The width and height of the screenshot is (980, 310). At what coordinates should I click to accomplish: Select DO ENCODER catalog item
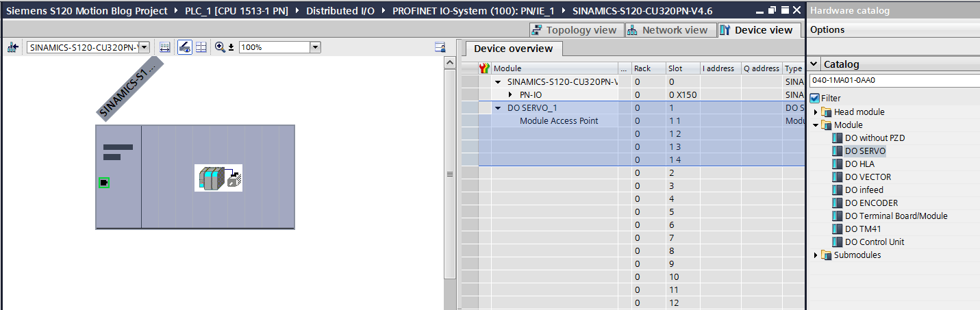coord(871,203)
